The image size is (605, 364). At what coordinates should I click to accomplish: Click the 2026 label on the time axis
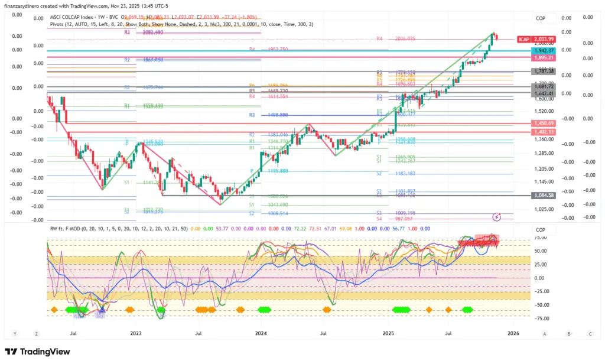pyautogui.click(x=513, y=334)
